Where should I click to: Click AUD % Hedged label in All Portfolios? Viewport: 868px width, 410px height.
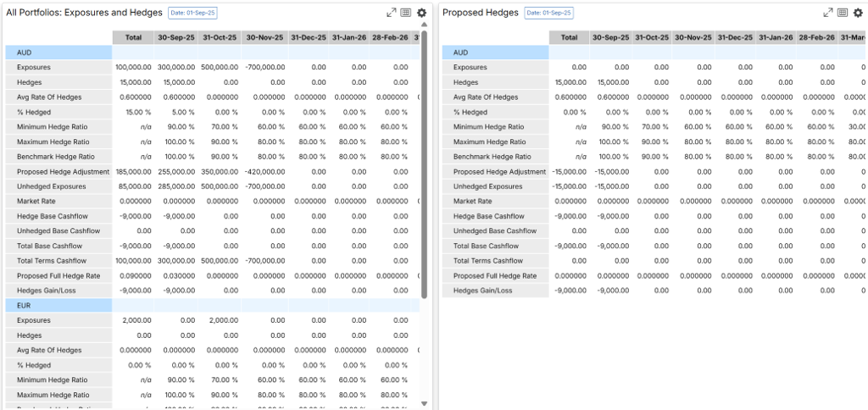click(33, 113)
